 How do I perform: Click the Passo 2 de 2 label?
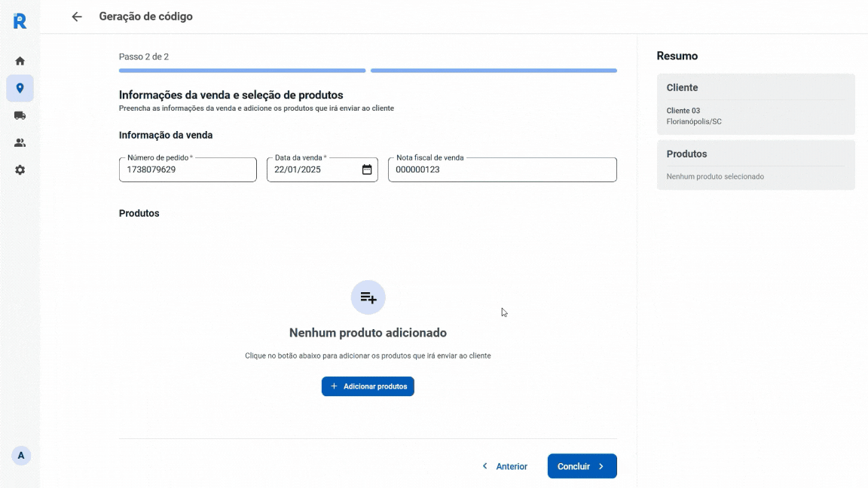point(144,56)
